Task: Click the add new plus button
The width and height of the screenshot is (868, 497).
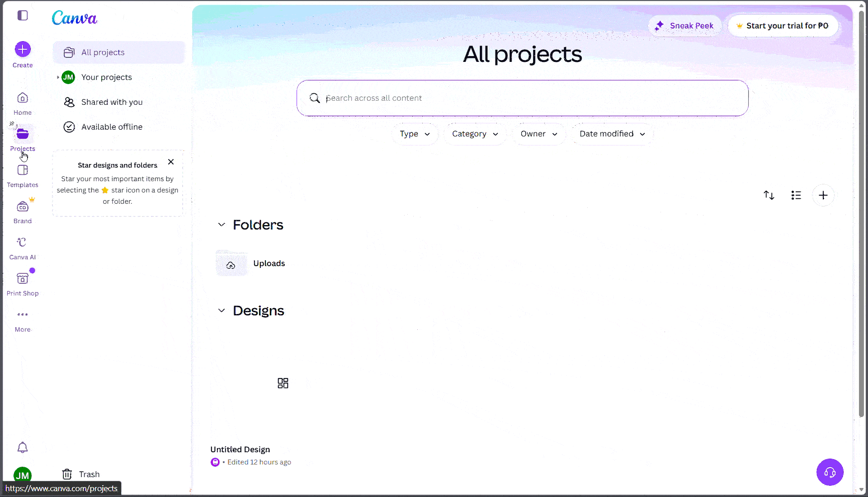Action: click(x=823, y=195)
